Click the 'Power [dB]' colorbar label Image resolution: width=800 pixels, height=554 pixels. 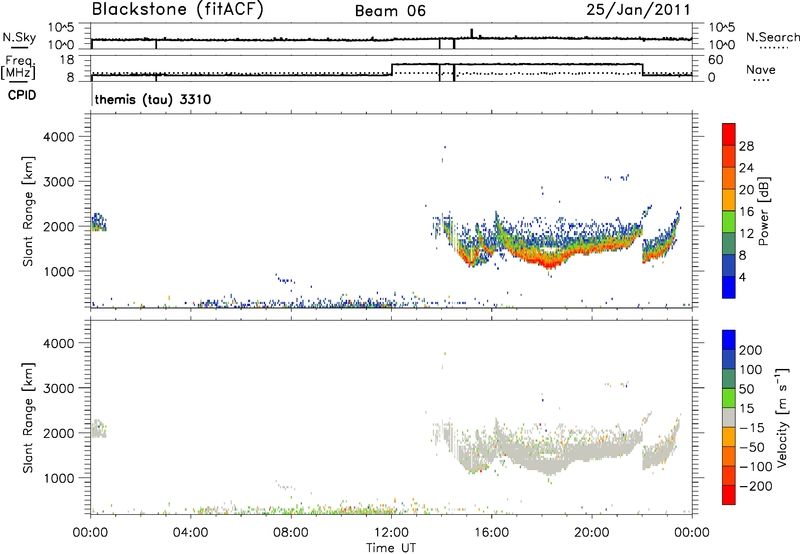point(763,211)
